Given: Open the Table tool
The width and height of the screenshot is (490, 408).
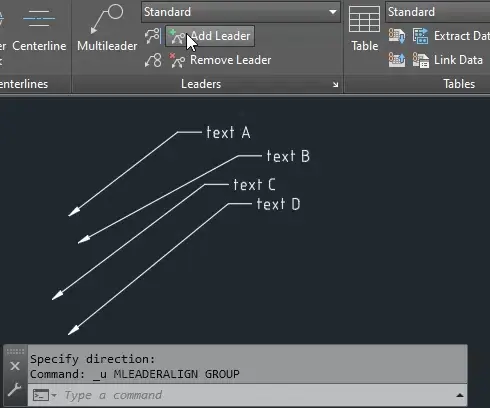Looking at the screenshot, I should [364, 28].
